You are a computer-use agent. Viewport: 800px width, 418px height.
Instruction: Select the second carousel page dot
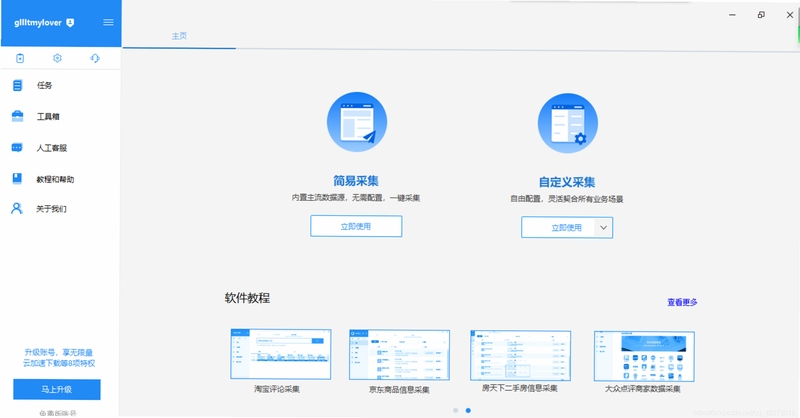[x=468, y=410]
